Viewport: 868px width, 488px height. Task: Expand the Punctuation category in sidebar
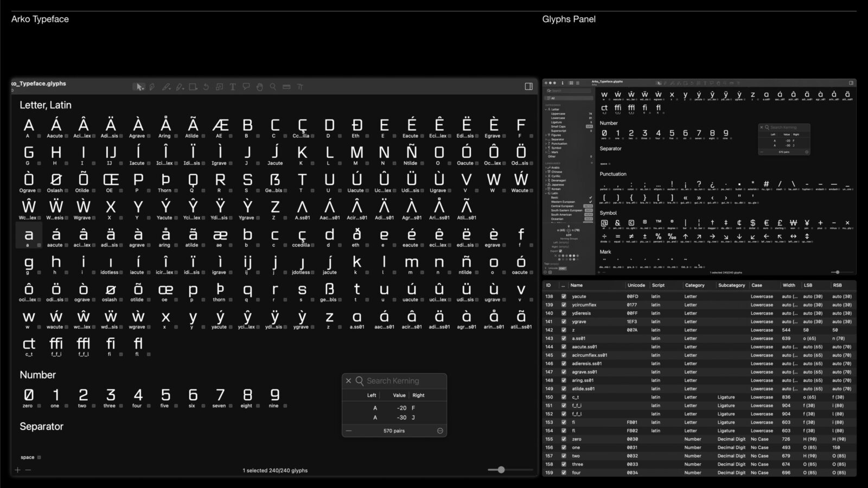point(547,144)
